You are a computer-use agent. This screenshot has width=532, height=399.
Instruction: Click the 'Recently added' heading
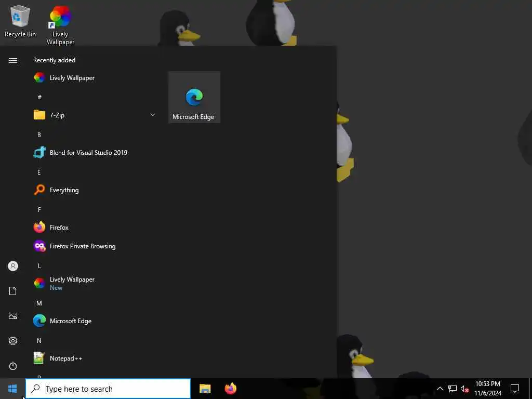tap(54, 60)
